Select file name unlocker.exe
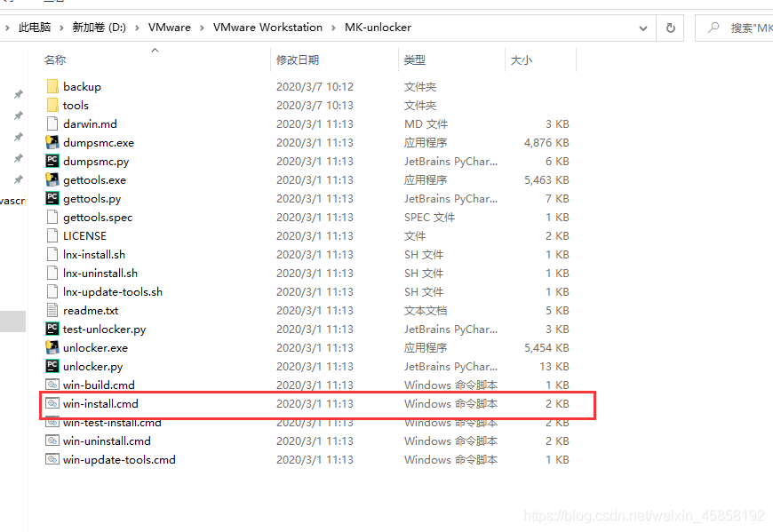The image size is (773, 532). click(x=96, y=348)
